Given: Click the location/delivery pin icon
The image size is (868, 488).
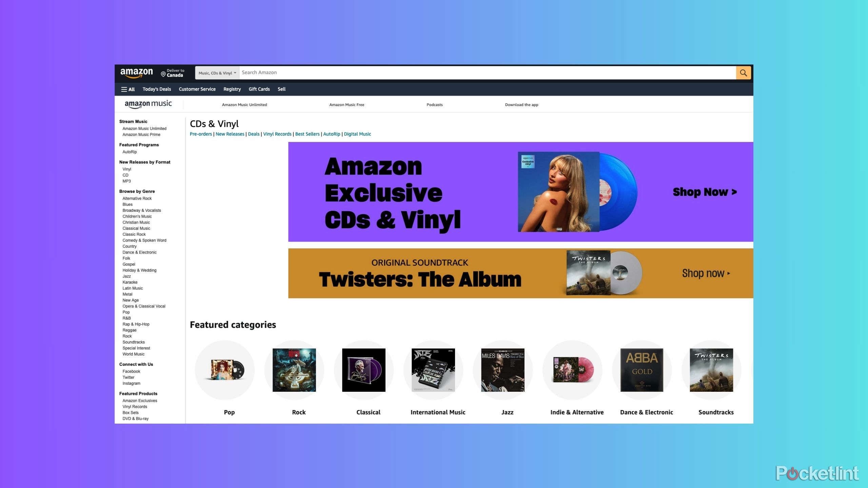Looking at the screenshot, I should [x=162, y=73].
